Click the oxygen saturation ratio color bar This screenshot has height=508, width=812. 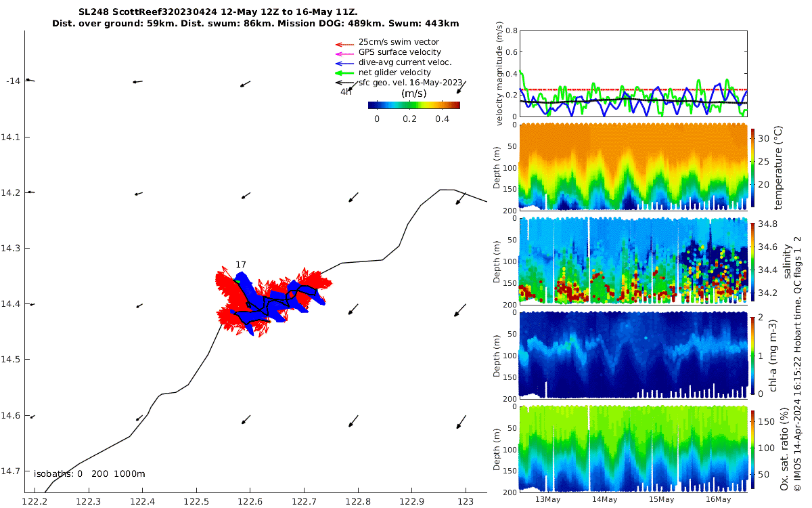(754, 449)
